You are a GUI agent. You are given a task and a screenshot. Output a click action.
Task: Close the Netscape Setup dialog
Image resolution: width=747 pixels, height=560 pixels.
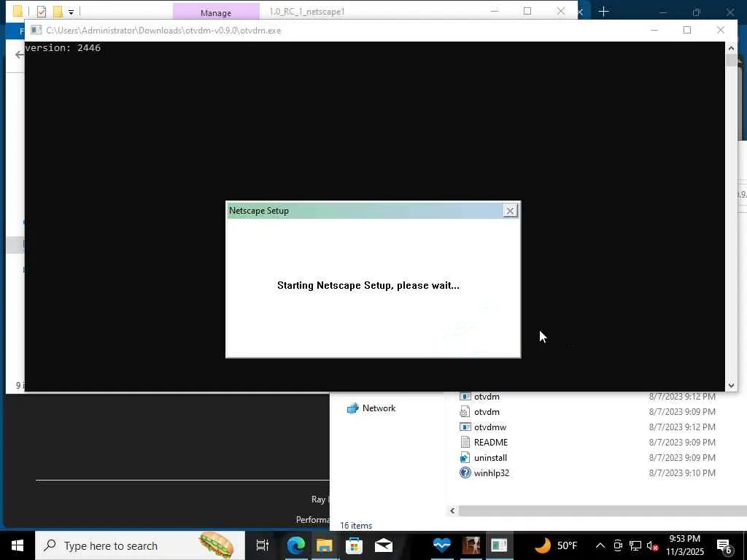click(x=510, y=211)
